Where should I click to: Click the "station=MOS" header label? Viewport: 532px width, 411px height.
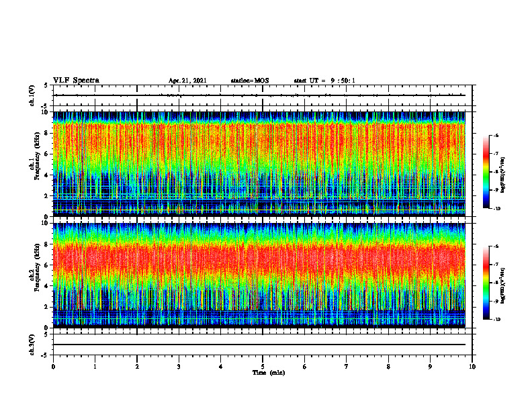(250, 81)
